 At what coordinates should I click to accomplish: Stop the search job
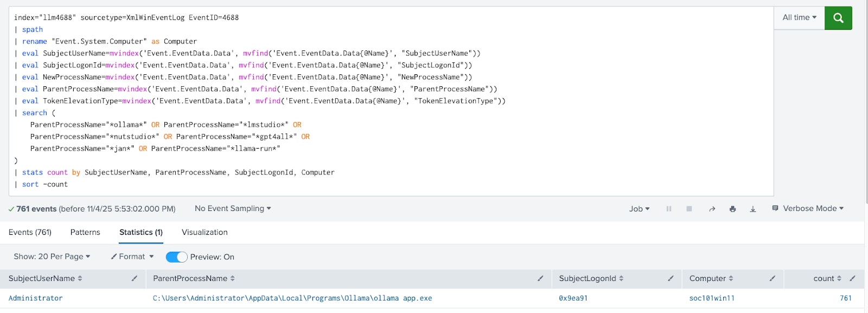tap(689, 209)
